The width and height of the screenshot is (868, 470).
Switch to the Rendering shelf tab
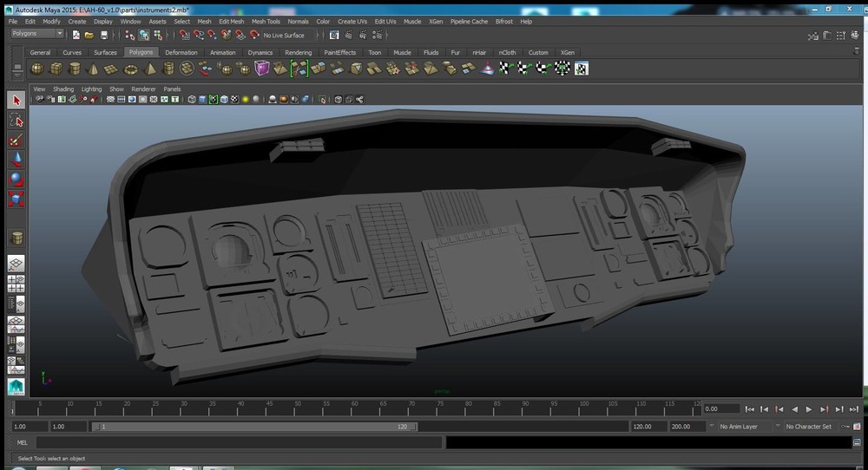coord(298,53)
